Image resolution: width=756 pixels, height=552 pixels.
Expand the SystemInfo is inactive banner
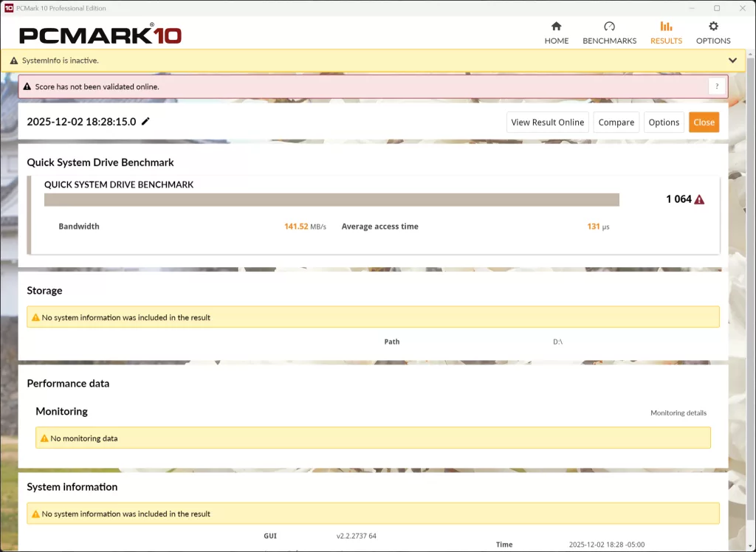pos(732,61)
